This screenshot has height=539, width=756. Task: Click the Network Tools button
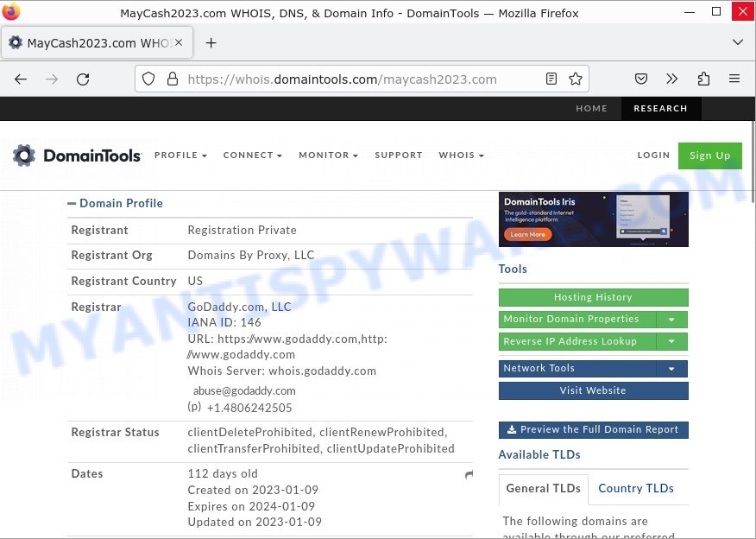point(577,369)
